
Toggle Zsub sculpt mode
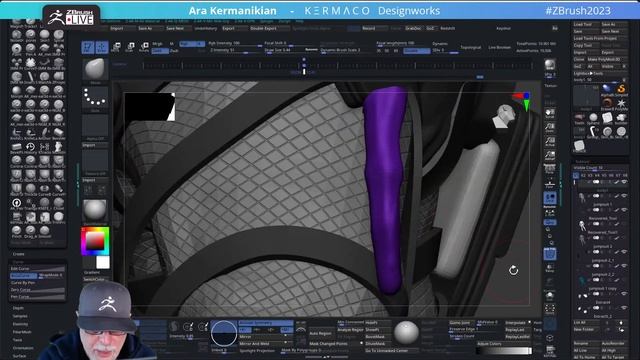pyautogui.click(x=174, y=51)
